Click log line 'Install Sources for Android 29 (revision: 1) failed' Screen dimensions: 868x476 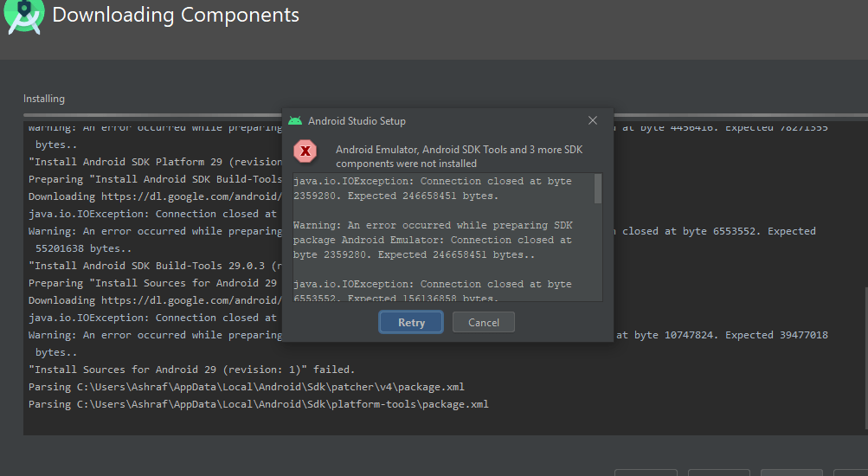coord(191,370)
